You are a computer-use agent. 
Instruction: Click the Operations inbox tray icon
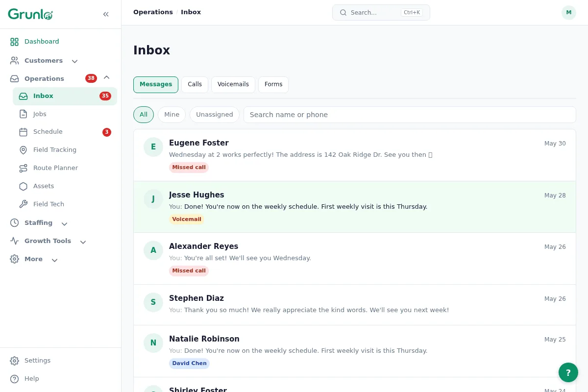pos(15,79)
